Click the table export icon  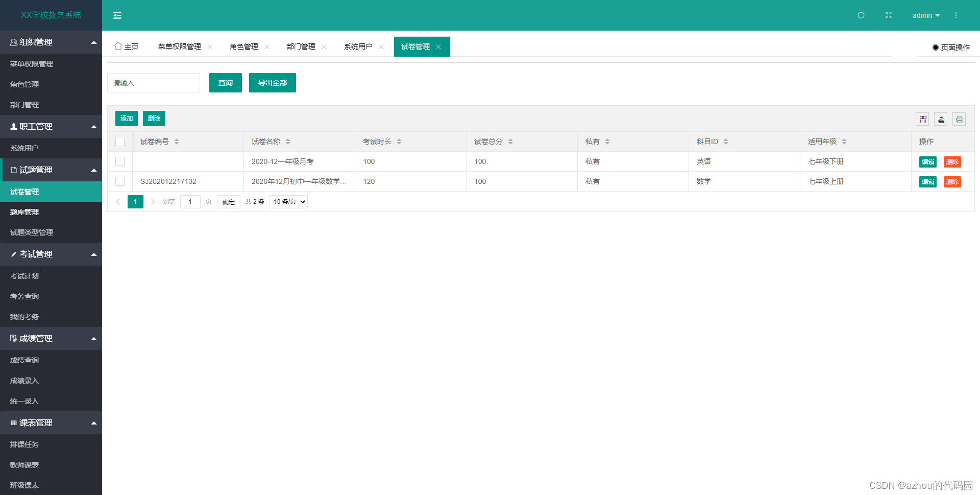[941, 119]
